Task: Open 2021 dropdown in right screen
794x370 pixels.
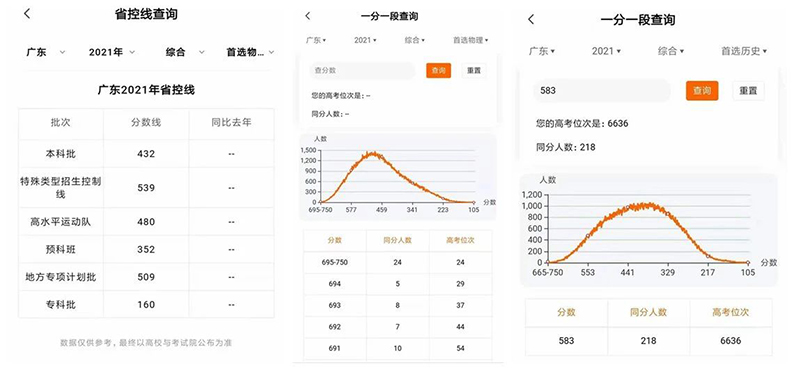Action: 606,51
